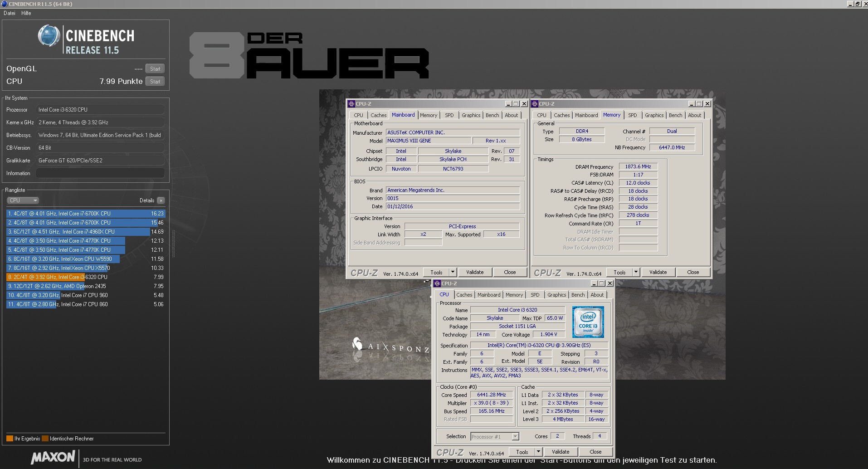Click CPU-Z title icon of Mainboard window
The width and height of the screenshot is (868, 469).
tap(351, 104)
